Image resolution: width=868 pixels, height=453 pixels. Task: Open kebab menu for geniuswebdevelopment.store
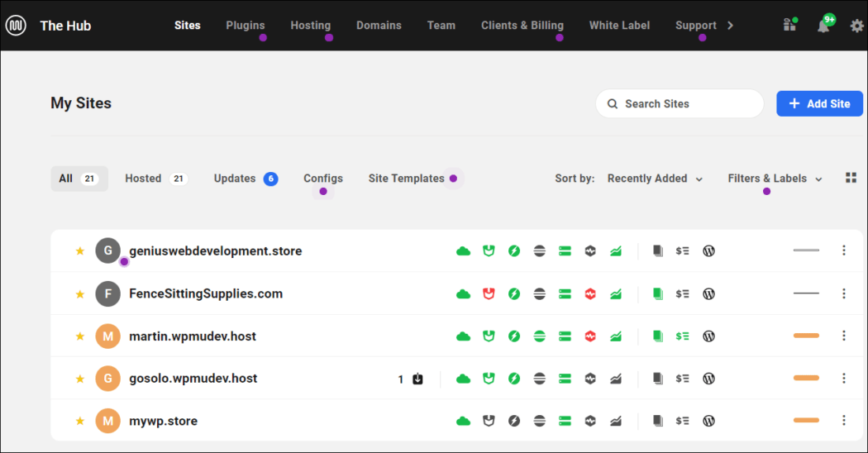point(844,250)
